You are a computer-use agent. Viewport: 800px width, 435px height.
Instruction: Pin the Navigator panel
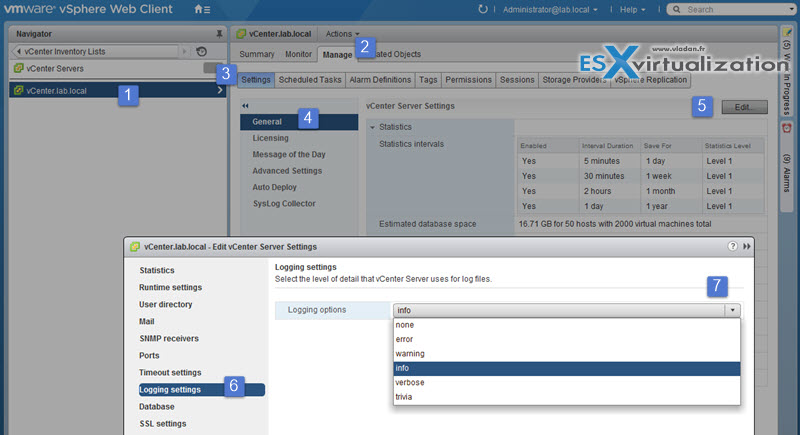point(219,34)
